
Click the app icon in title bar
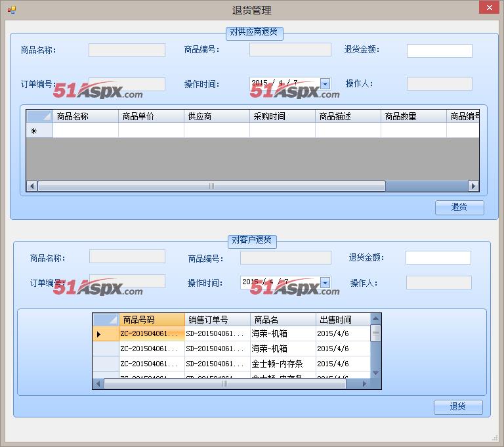click(12, 10)
